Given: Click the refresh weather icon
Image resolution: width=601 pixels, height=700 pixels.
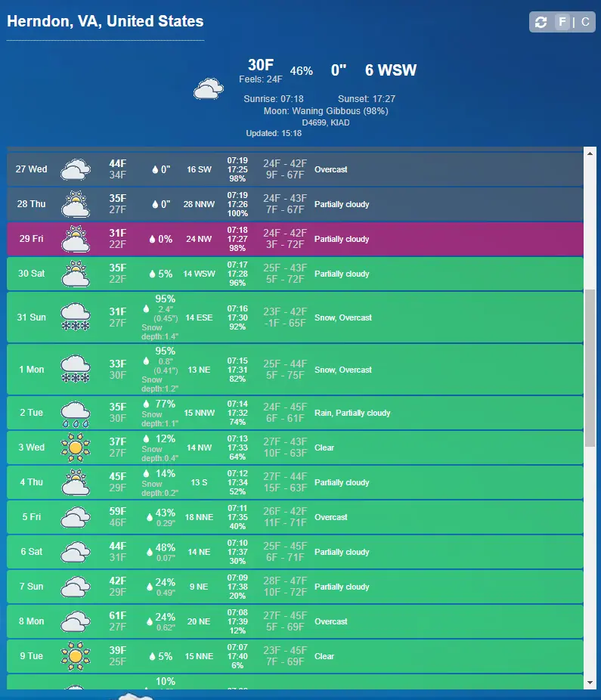Looking at the screenshot, I should click(541, 22).
